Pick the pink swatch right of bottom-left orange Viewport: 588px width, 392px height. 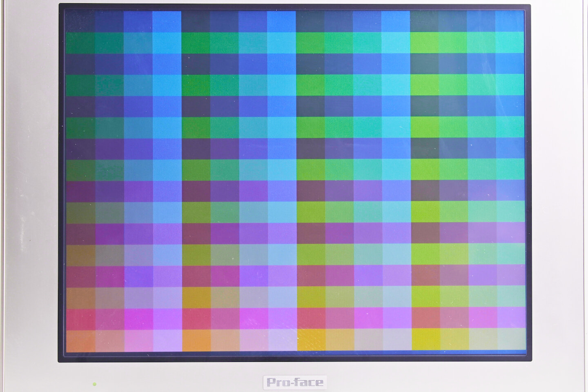tap(109, 341)
